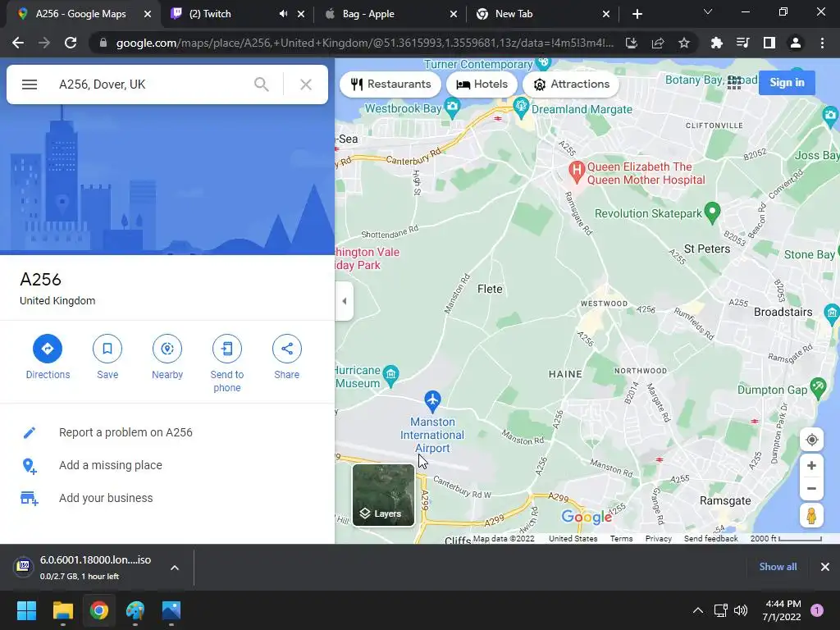Filter the map by Restaurants
Screen dimensions: 840x630
(x=390, y=84)
